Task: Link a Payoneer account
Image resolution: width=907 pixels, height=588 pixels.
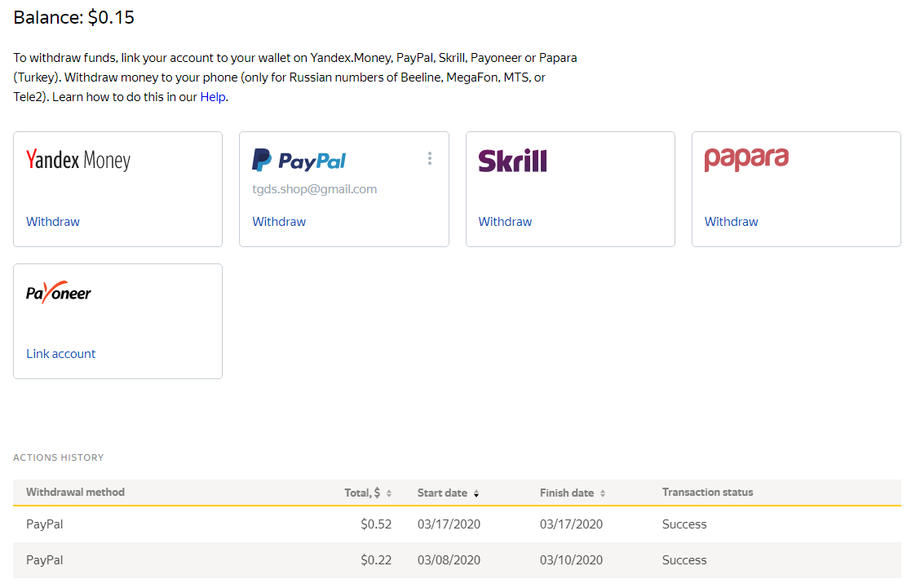Action: [61, 354]
